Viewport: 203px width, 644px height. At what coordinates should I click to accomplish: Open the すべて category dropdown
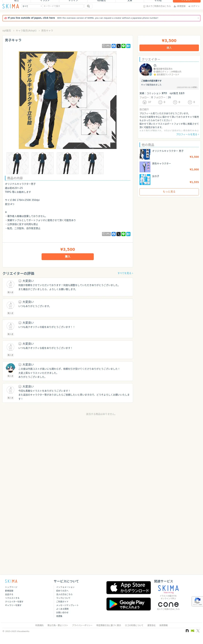pyautogui.click(x=32, y=6)
